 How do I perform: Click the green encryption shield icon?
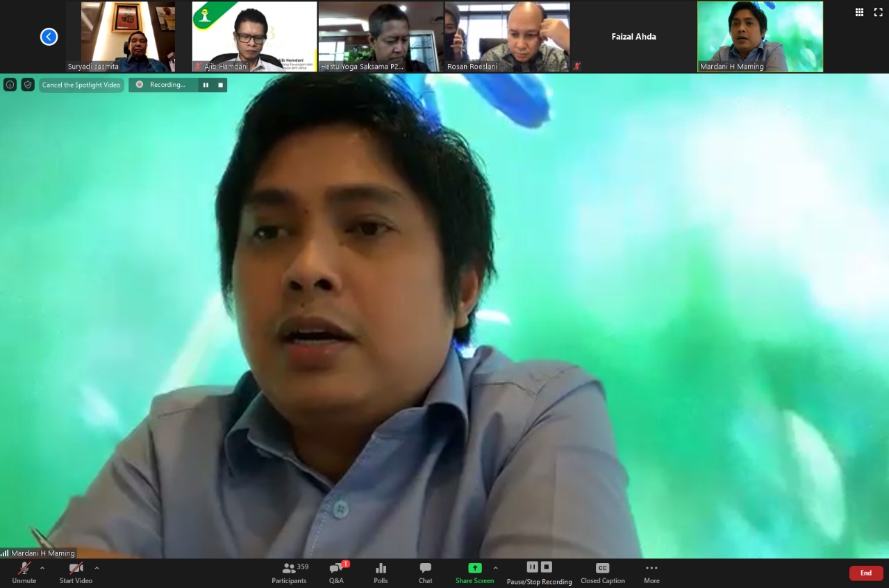(x=28, y=85)
